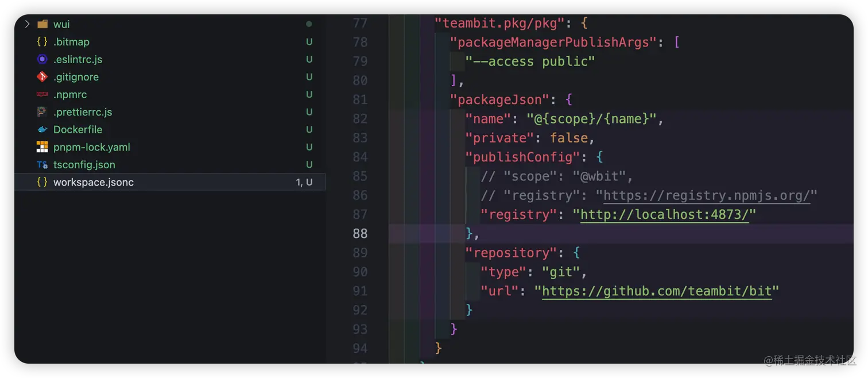Click the "type" key on line 90
The height and width of the screenshot is (378, 868).
503,272
